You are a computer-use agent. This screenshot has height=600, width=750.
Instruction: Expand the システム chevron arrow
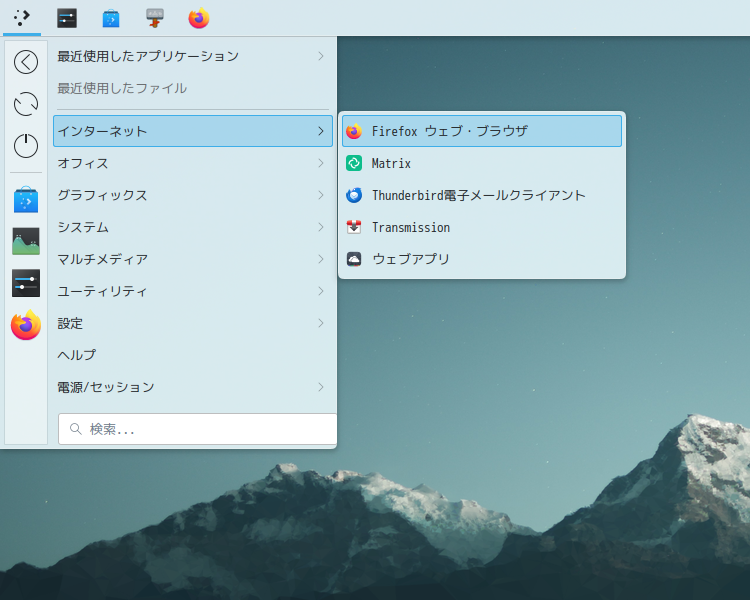[x=320, y=227]
